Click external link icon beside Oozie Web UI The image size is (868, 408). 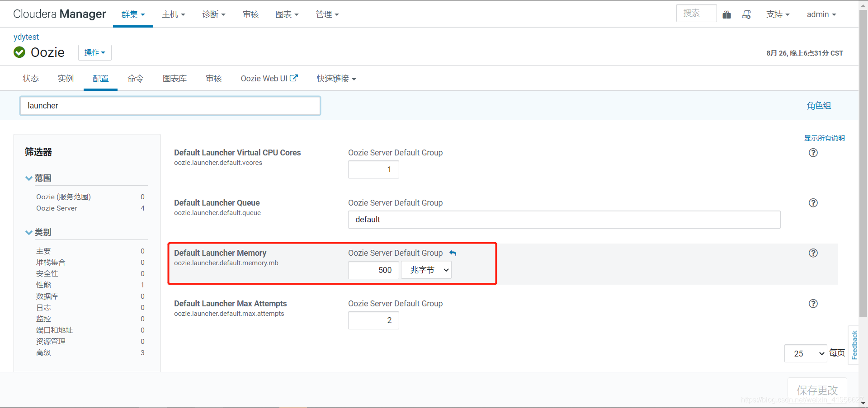pos(294,78)
